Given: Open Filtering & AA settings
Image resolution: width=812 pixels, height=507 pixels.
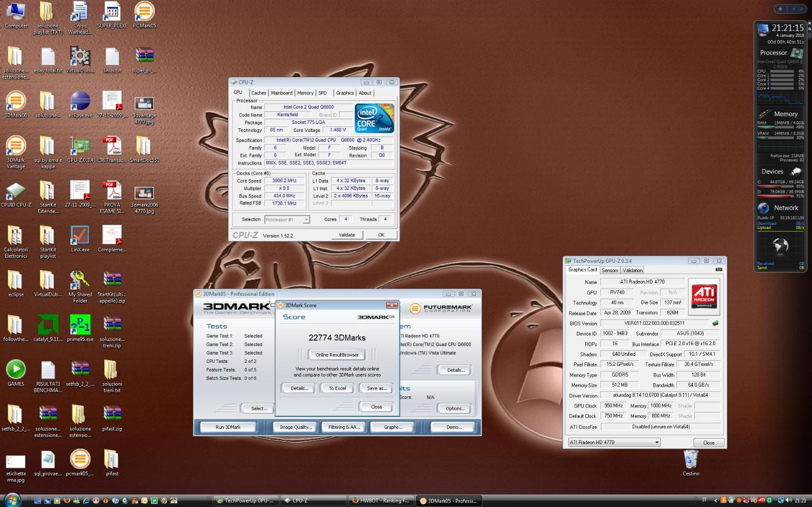Looking at the screenshot, I should pyautogui.click(x=344, y=427).
